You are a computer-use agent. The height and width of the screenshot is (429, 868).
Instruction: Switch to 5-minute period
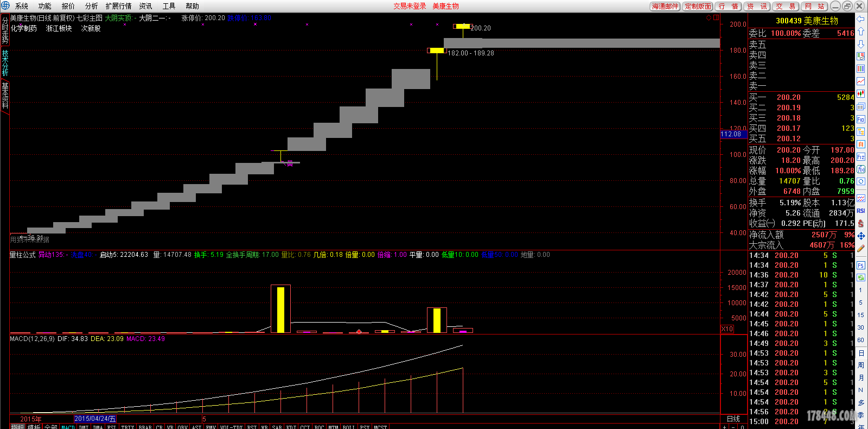[x=861, y=302]
